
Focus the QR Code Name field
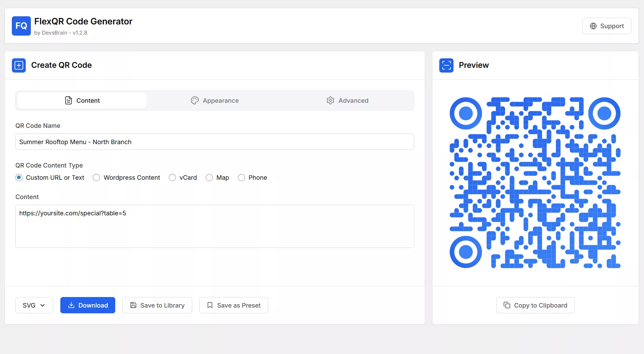(x=215, y=142)
